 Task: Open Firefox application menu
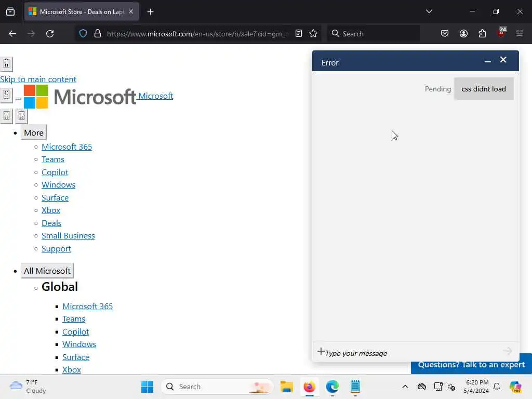click(x=520, y=34)
